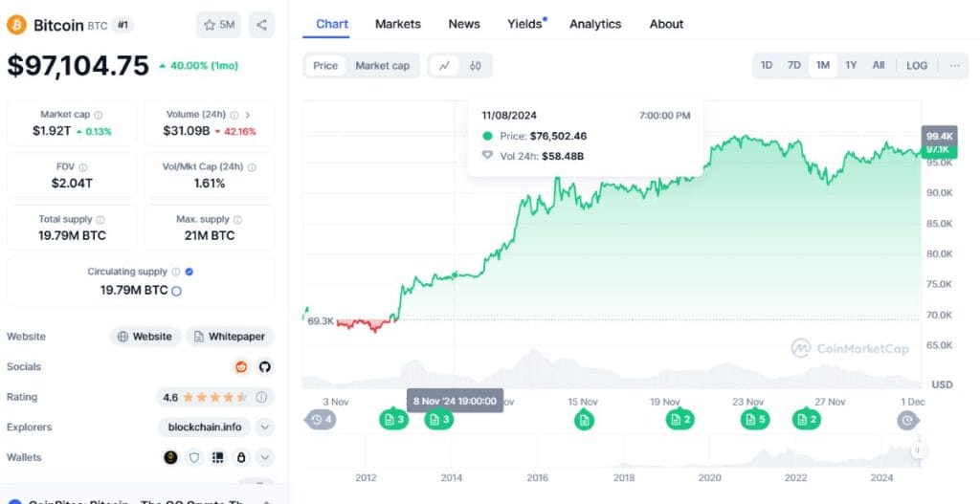Click the share icon next to Bitcoin title
980x504 pixels.
(x=261, y=24)
